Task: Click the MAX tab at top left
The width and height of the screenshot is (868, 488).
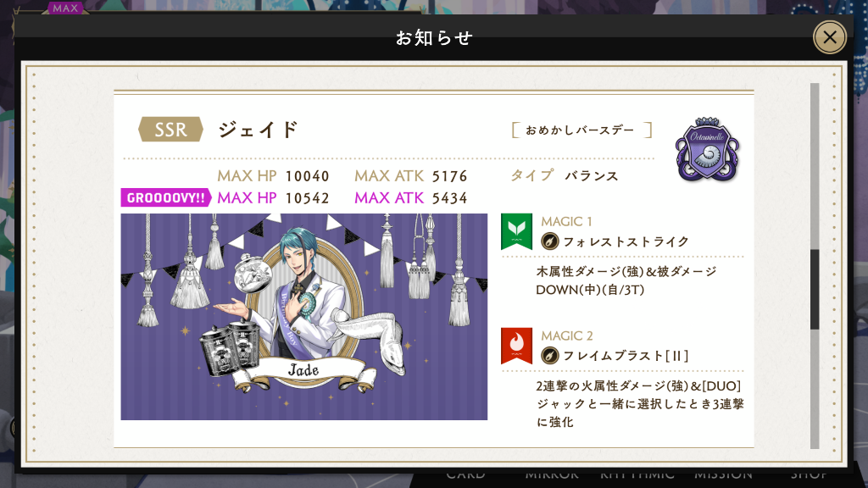Action: pyautogui.click(x=65, y=8)
